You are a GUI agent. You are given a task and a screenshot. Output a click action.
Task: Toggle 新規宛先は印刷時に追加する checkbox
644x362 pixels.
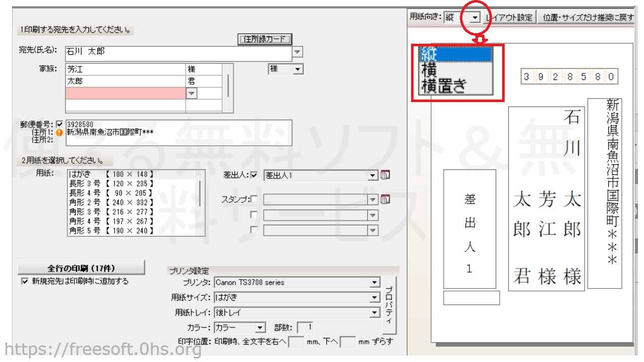coord(25,282)
